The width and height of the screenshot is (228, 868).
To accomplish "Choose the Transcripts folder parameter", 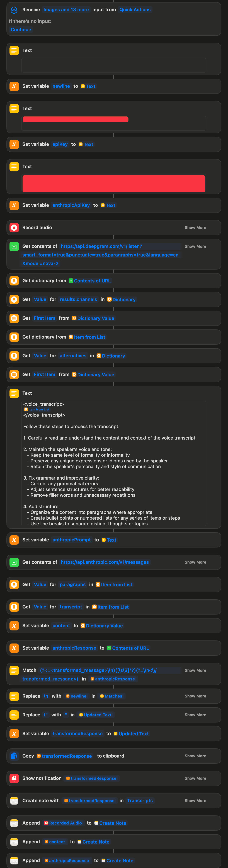I will (140, 801).
